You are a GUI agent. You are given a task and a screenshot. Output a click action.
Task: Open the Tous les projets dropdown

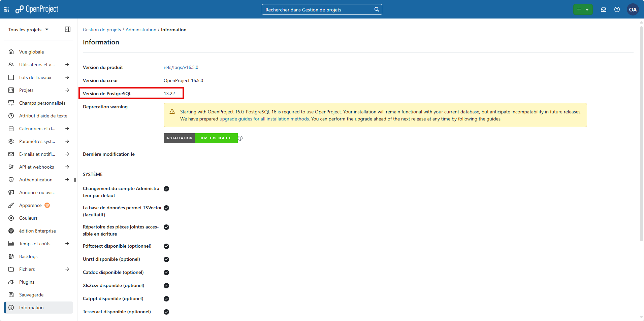28,30
